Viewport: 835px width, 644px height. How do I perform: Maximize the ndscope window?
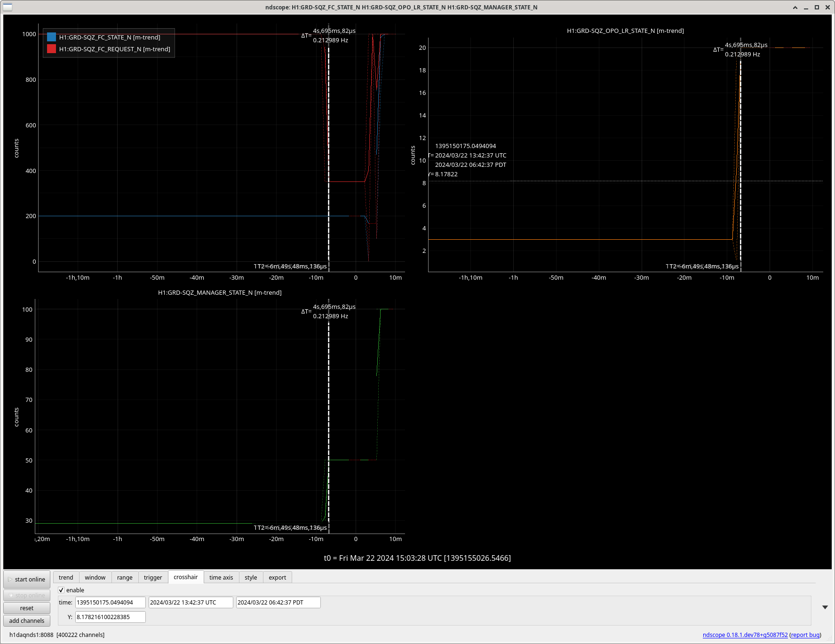tap(817, 7)
